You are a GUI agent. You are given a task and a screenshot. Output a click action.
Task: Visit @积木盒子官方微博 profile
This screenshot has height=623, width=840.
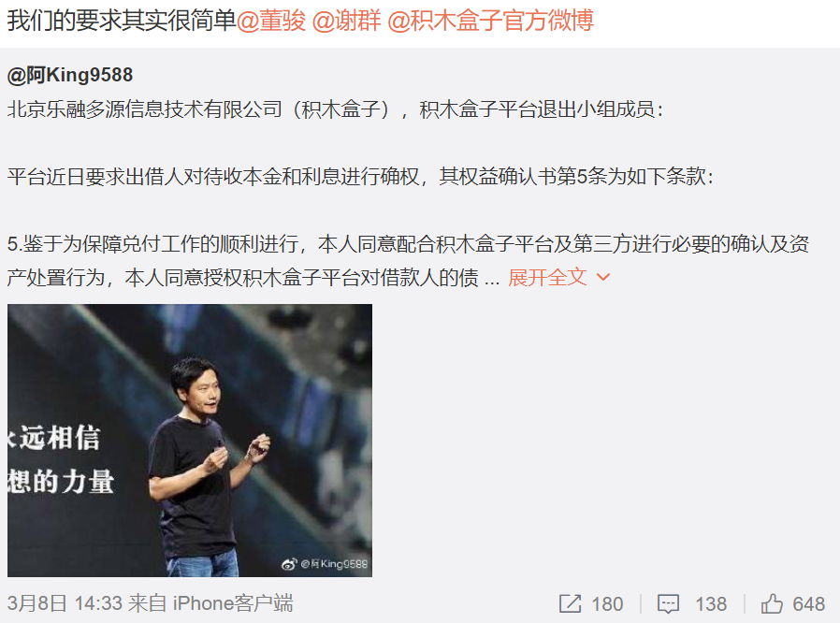(x=491, y=21)
